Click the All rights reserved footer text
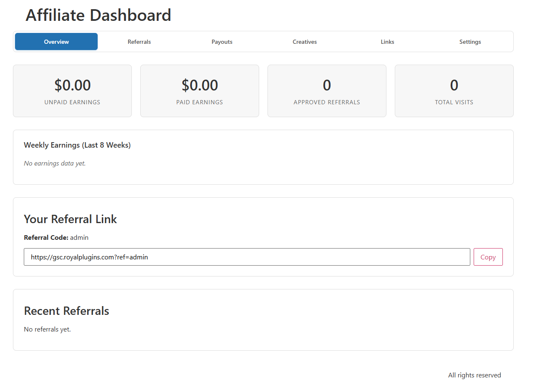Image resolution: width=540 pixels, height=392 pixels. [474, 375]
